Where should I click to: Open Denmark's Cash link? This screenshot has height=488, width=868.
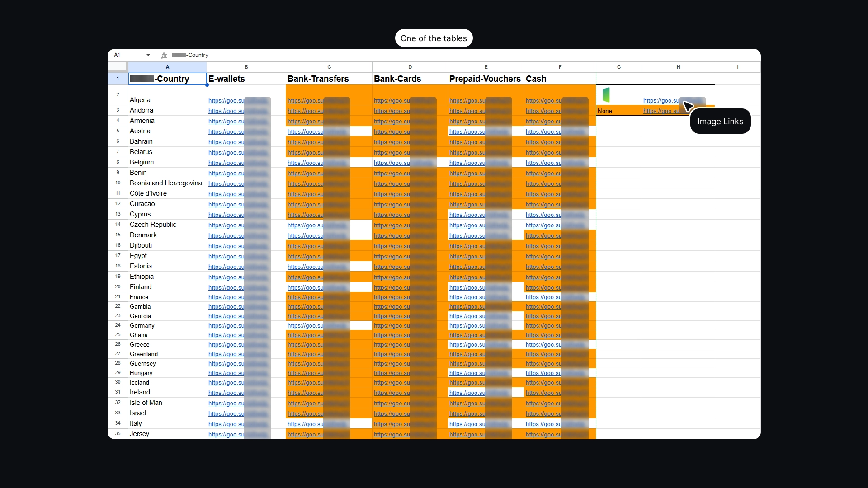[x=543, y=235]
